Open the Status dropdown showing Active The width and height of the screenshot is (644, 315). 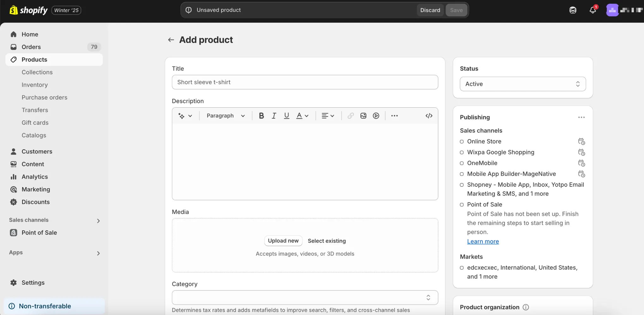523,84
